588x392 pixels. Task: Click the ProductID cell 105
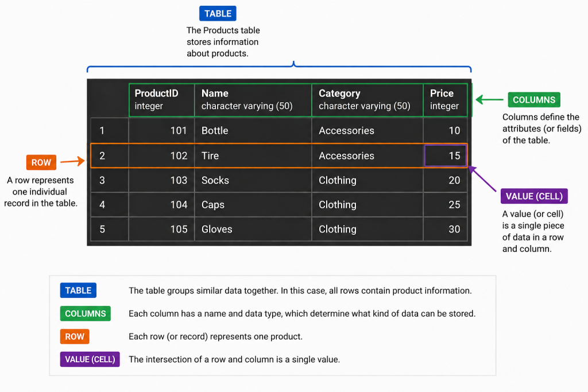coord(161,229)
